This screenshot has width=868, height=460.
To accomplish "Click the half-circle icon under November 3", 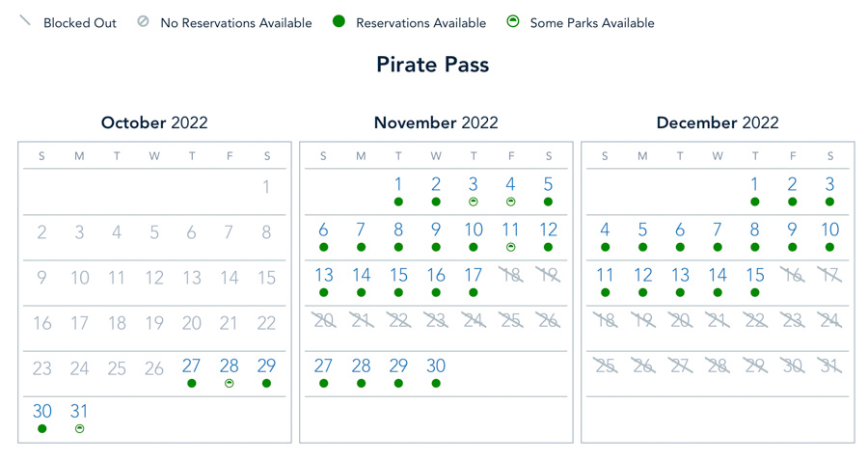I will [x=474, y=203].
